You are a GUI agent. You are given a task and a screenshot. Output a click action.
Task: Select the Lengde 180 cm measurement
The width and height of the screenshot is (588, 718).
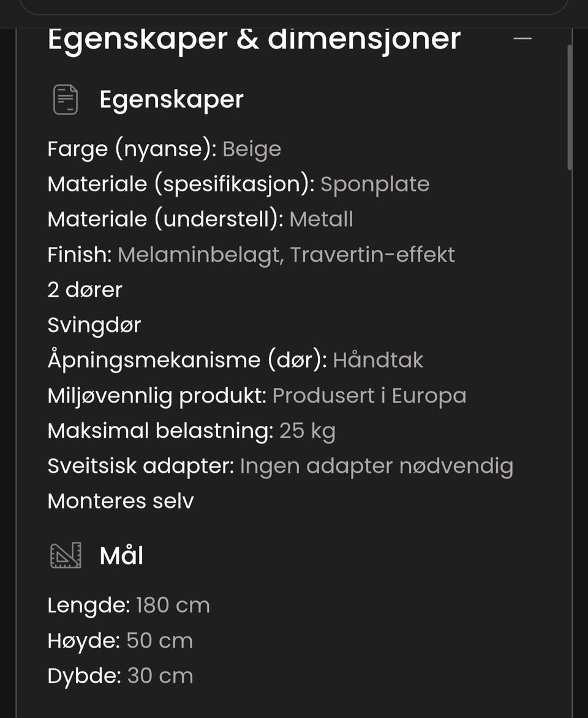[129, 606]
